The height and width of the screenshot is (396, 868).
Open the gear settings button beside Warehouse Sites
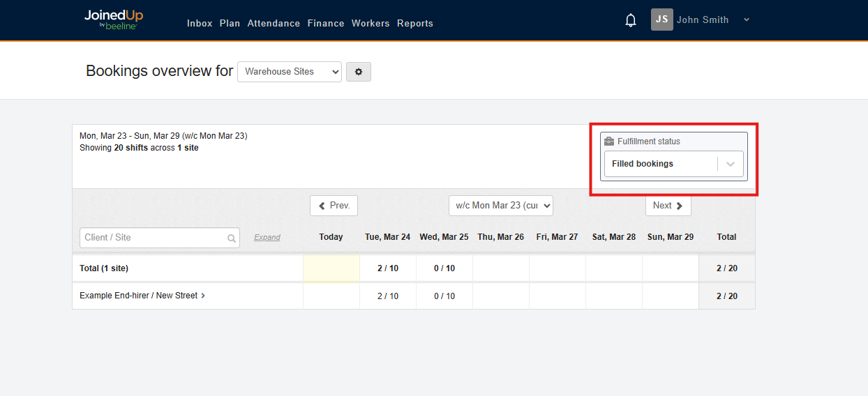tap(359, 72)
